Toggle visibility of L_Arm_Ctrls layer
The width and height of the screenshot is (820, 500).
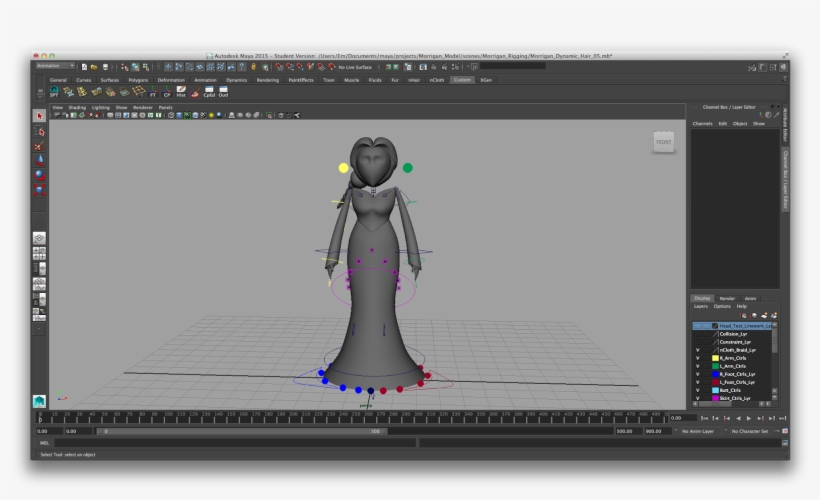pyautogui.click(x=697, y=366)
